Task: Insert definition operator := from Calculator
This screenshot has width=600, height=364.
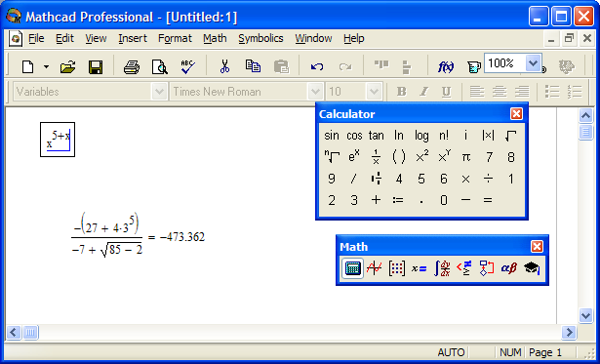Action: 398,200
